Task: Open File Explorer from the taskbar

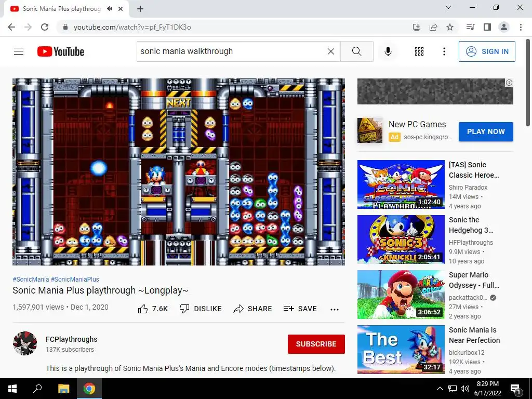Action: 63,389
